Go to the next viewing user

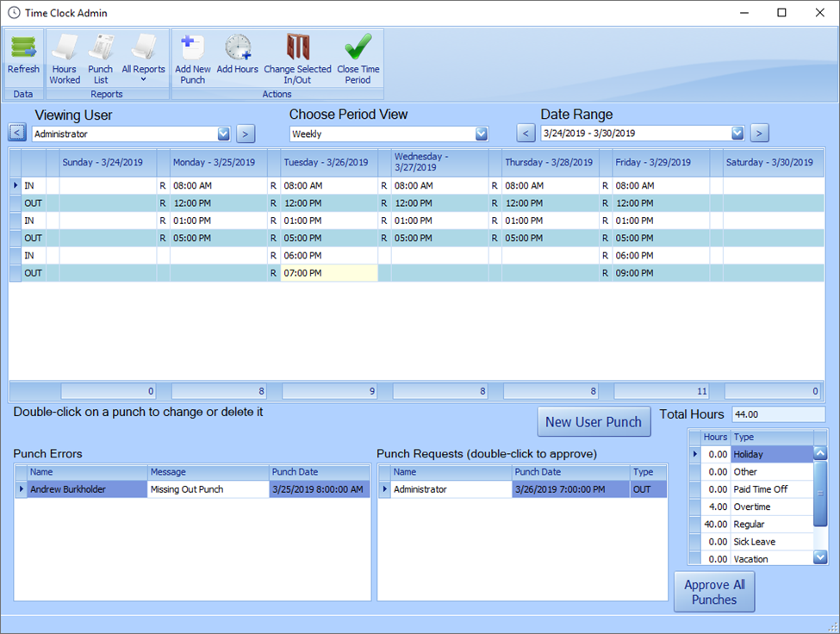(x=246, y=134)
